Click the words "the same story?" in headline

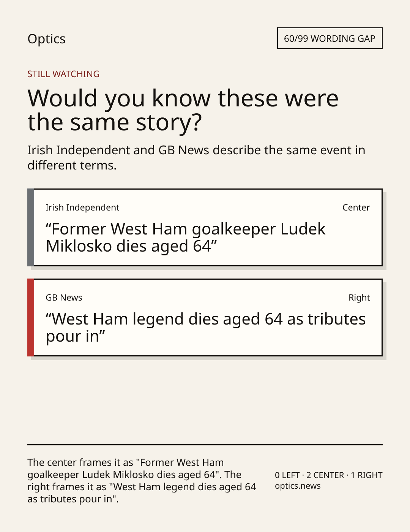[x=115, y=123]
